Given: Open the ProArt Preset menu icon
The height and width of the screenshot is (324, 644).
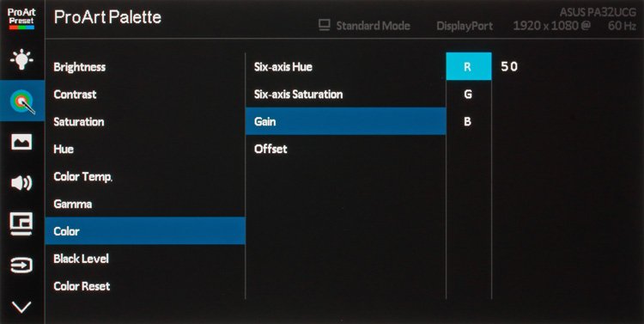Looking at the screenshot, I should tap(21, 19).
